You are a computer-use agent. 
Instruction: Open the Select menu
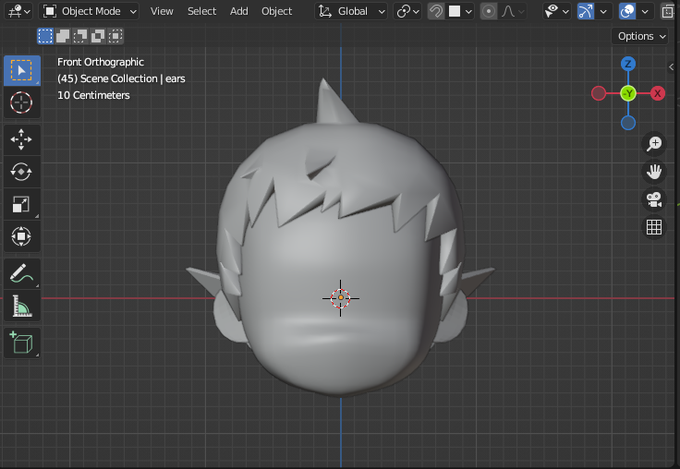(202, 11)
